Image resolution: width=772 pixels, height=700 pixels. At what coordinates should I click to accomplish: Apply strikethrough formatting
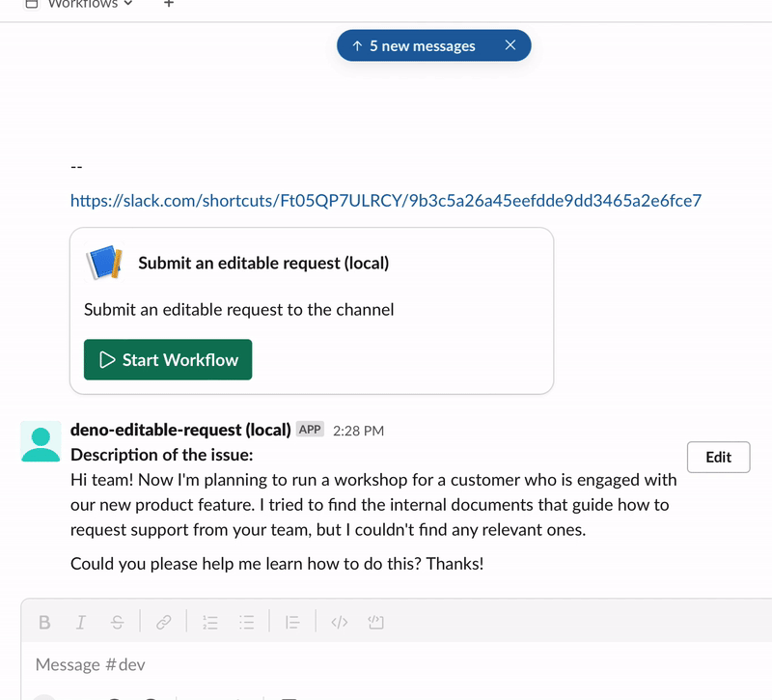coord(117,622)
